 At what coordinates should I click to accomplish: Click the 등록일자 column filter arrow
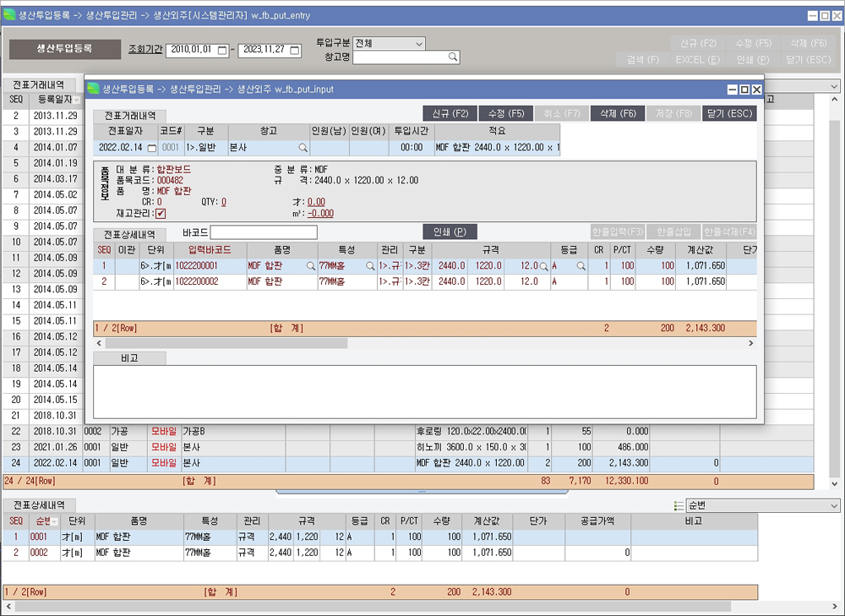[x=77, y=101]
